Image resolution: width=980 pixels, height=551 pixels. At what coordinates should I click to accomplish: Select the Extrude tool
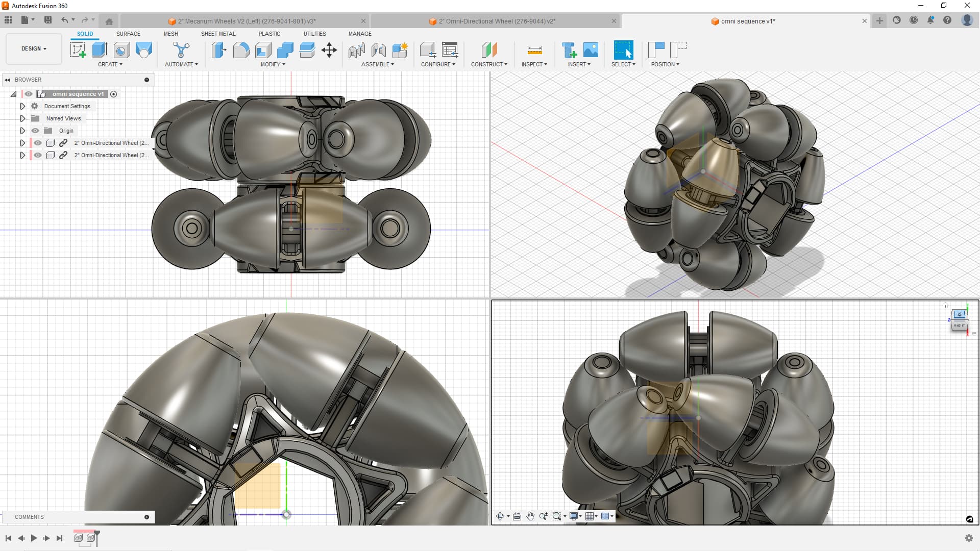pos(100,50)
